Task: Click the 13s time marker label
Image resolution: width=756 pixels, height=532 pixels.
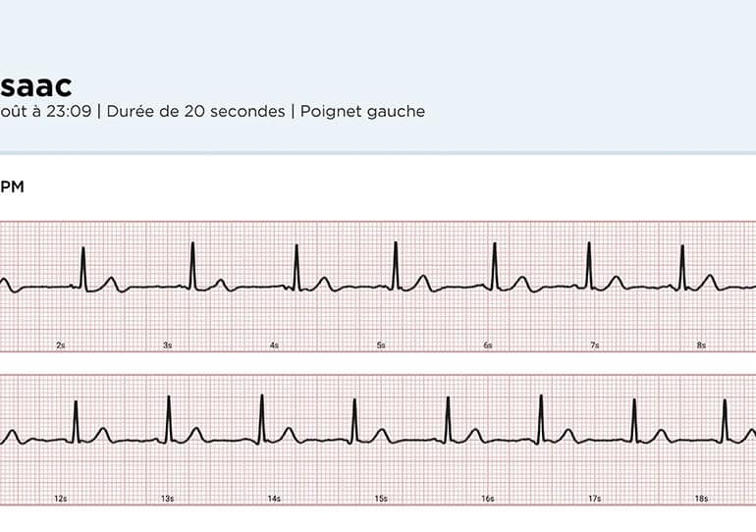Action: click(167, 499)
